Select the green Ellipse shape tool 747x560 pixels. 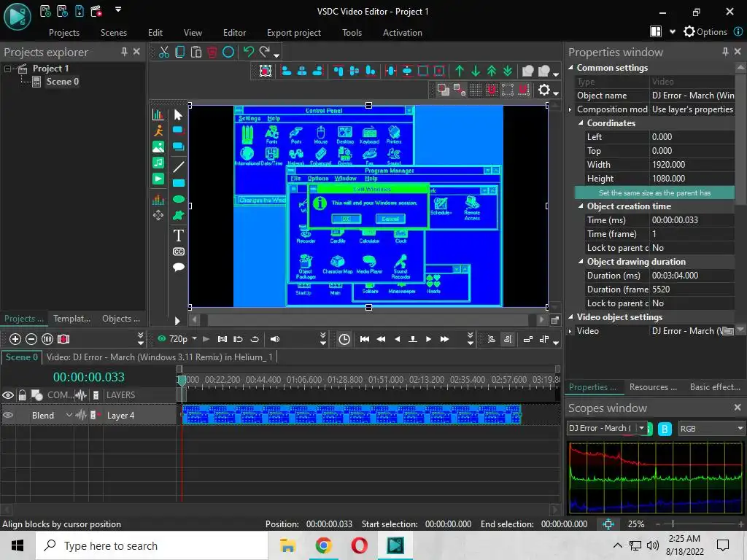(178, 199)
